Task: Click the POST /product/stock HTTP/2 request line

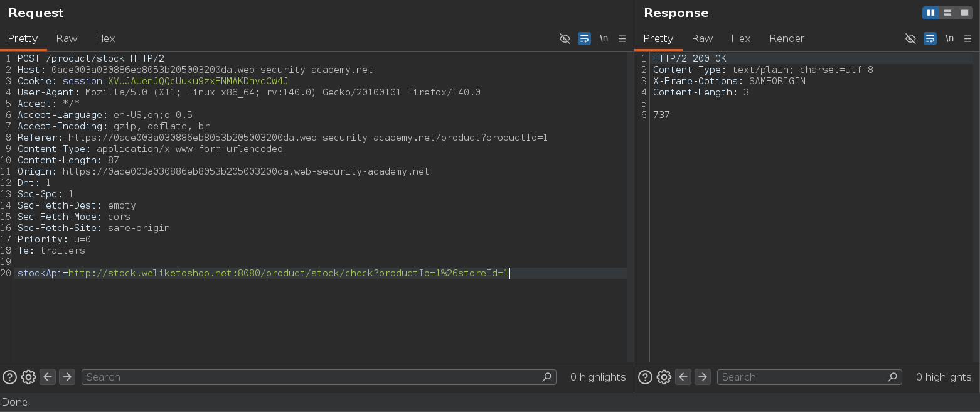Action: click(91, 58)
